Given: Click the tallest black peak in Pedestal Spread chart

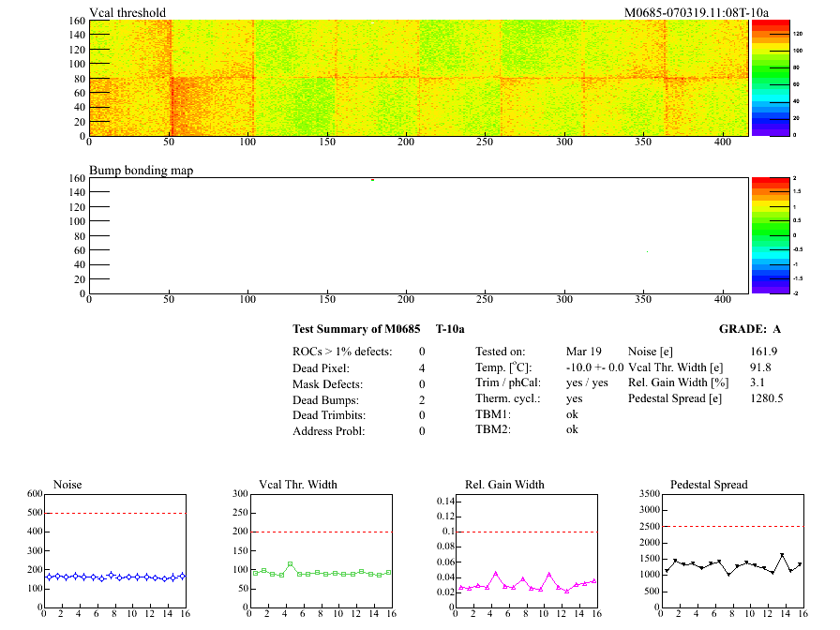Looking at the screenshot, I should (782, 555).
